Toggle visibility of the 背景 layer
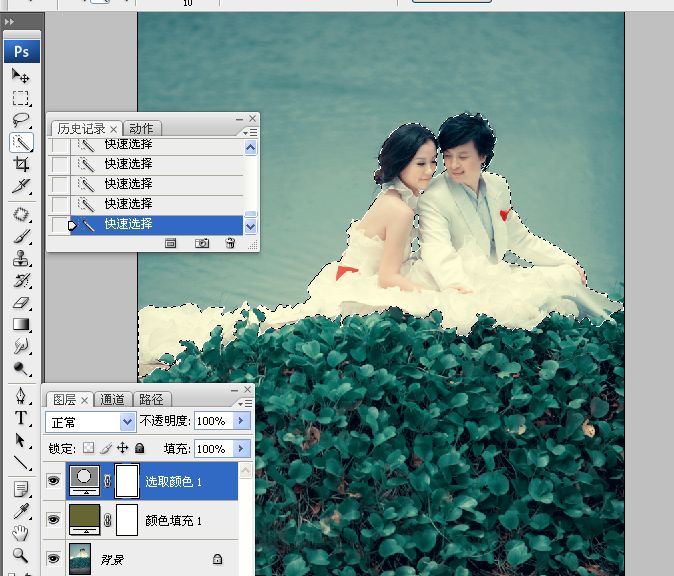The image size is (674, 576). click(53, 559)
